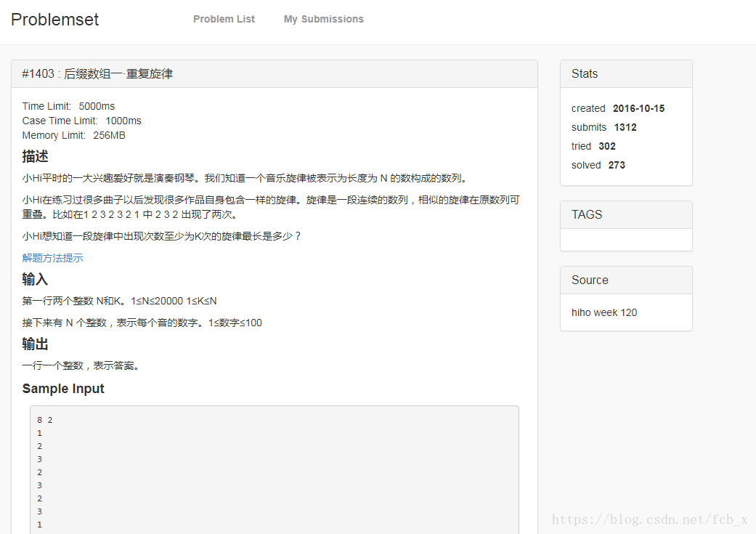
Task: Click the Time Limit 5000ms text
Action: pos(68,106)
